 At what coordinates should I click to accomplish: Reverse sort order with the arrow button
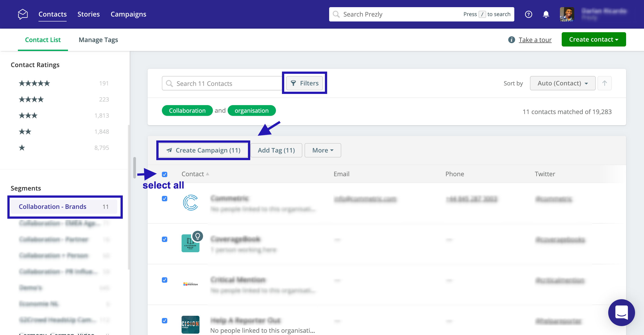pos(604,83)
